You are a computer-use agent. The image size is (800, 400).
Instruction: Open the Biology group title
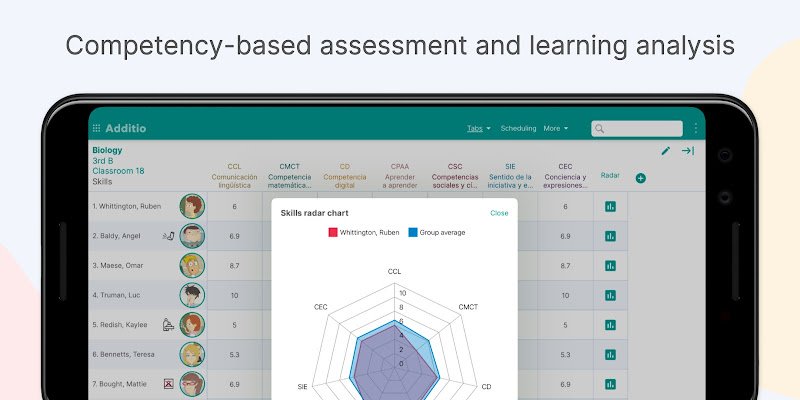tap(107, 151)
